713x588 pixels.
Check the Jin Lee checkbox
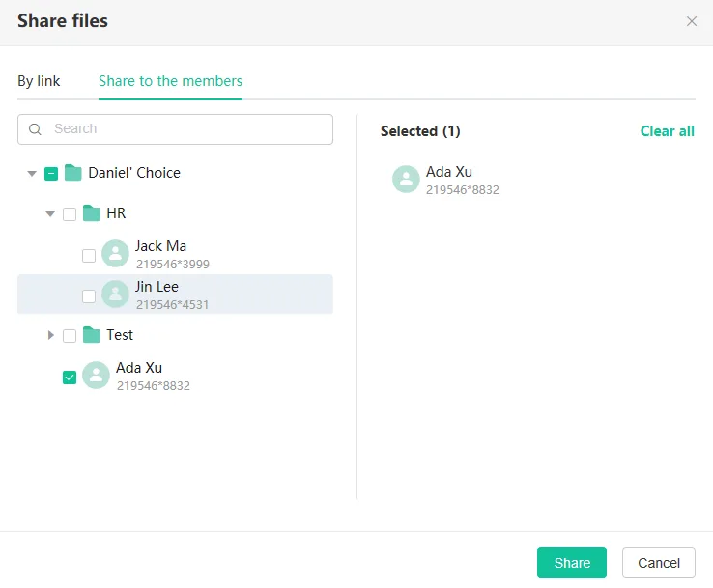point(89,295)
